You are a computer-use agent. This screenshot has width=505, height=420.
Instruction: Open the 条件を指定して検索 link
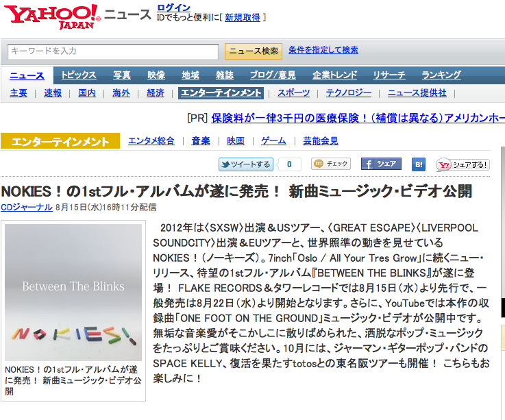tap(323, 50)
